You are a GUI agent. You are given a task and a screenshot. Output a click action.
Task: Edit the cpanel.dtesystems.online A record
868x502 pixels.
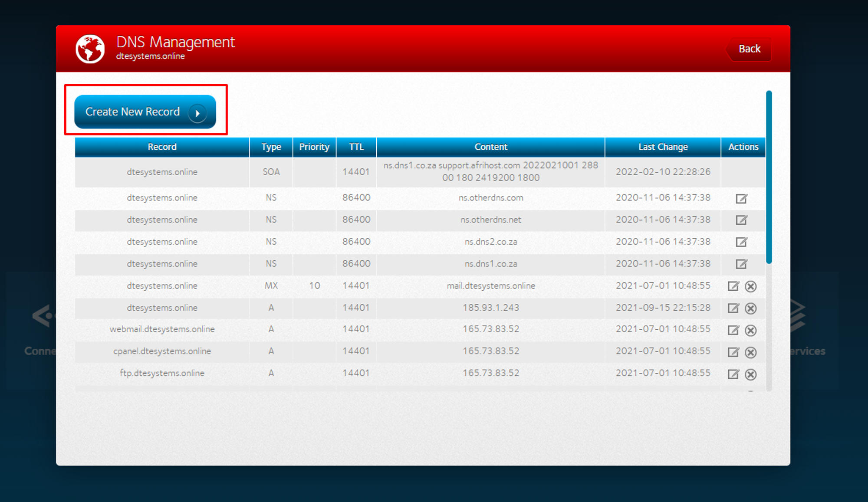click(733, 352)
